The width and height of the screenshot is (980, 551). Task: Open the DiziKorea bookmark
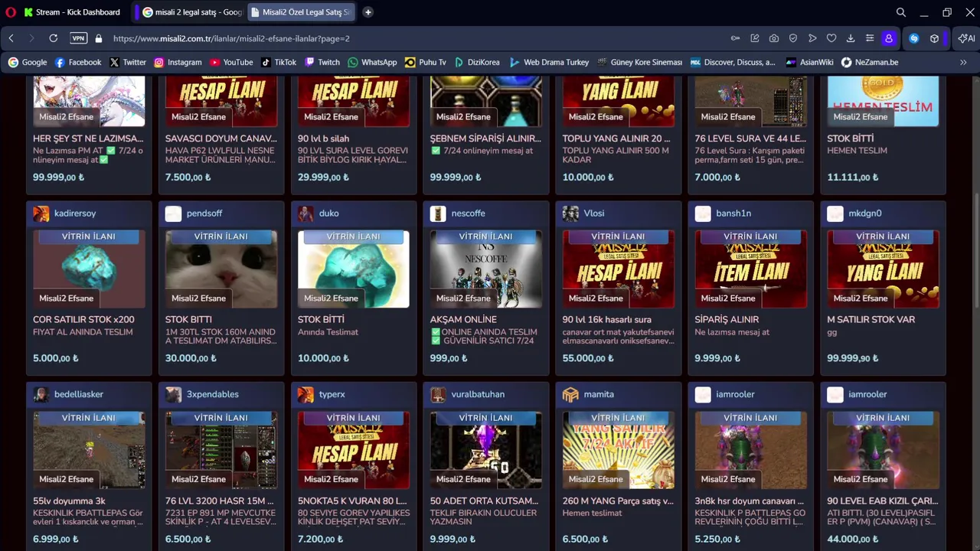(477, 62)
